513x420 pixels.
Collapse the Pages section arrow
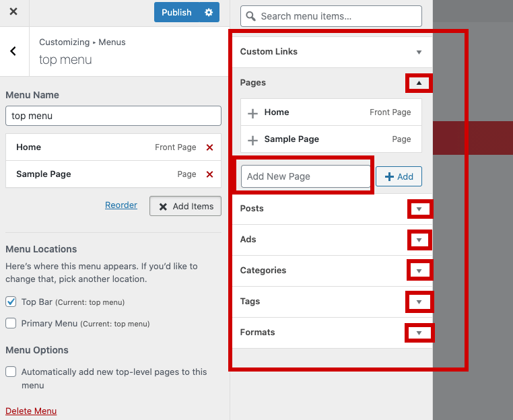click(419, 83)
